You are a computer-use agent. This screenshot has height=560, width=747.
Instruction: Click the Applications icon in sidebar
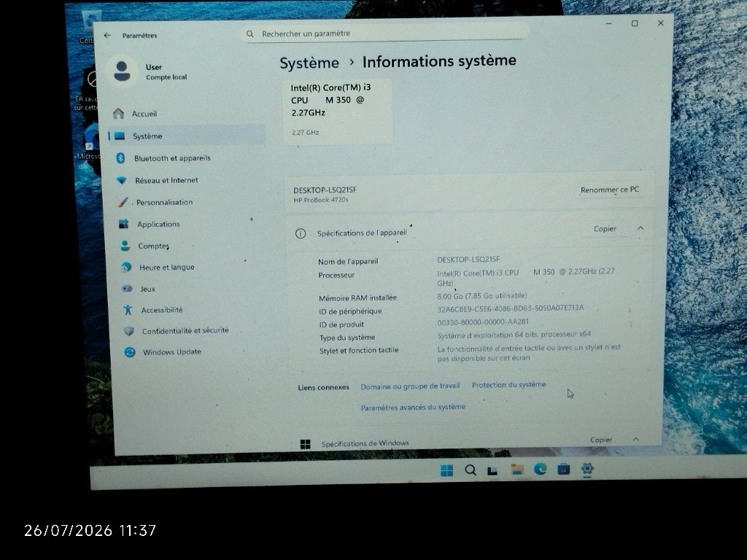point(124,224)
